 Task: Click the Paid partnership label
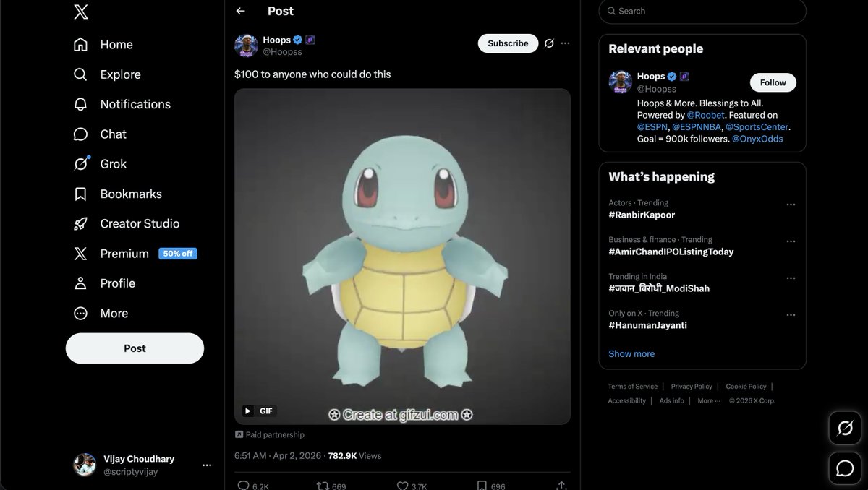point(269,435)
